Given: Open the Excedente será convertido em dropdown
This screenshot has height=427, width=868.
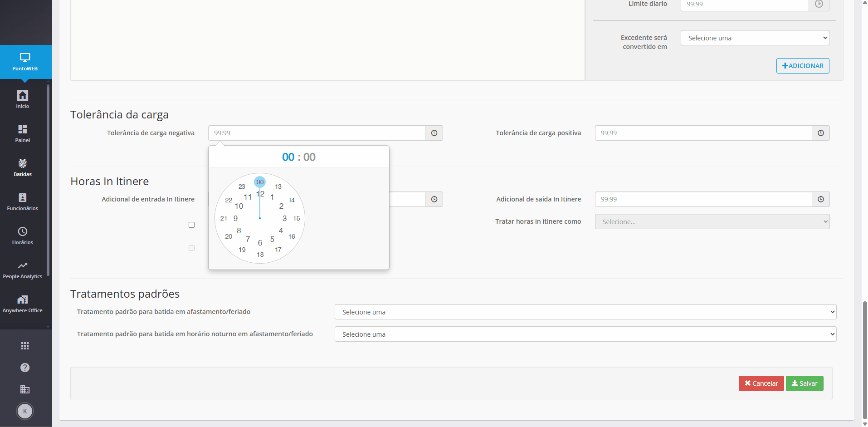Looking at the screenshot, I should pos(755,38).
